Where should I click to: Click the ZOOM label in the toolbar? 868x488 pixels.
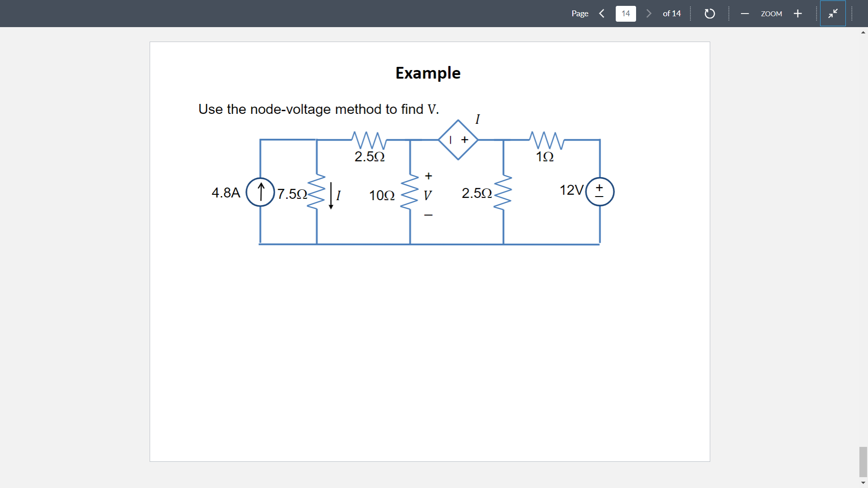(x=771, y=14)
